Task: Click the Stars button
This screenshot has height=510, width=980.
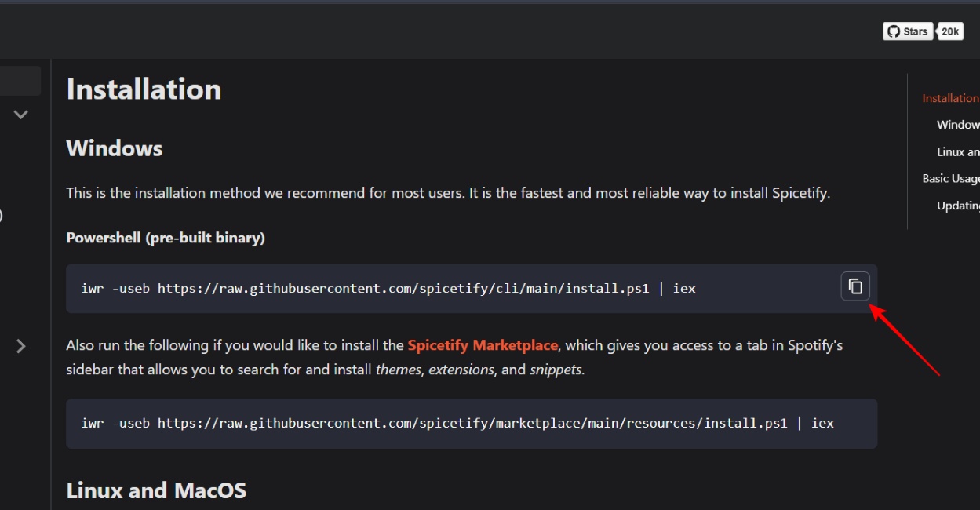Action: tap(908, 31)
